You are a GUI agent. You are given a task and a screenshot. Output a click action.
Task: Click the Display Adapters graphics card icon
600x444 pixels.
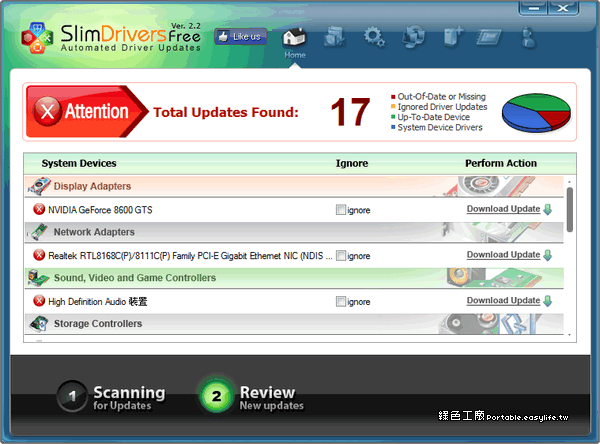(x=39, y=186)
